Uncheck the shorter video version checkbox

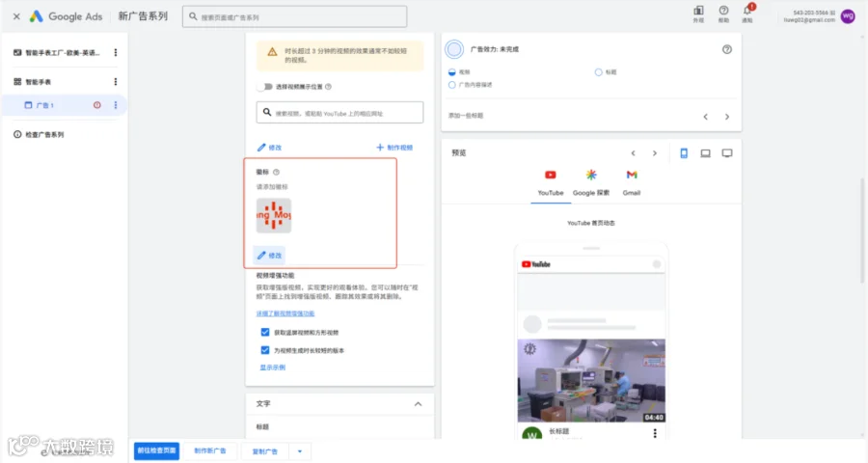point(265,350)
